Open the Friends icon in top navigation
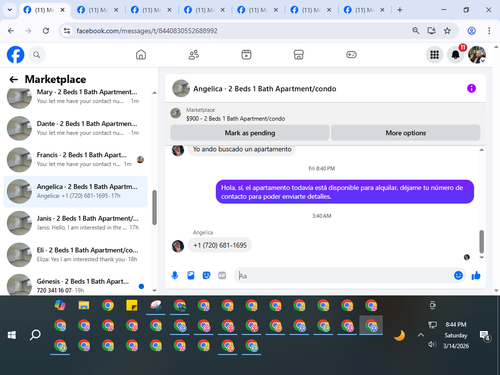500x375 pixels. coord(194,55)
